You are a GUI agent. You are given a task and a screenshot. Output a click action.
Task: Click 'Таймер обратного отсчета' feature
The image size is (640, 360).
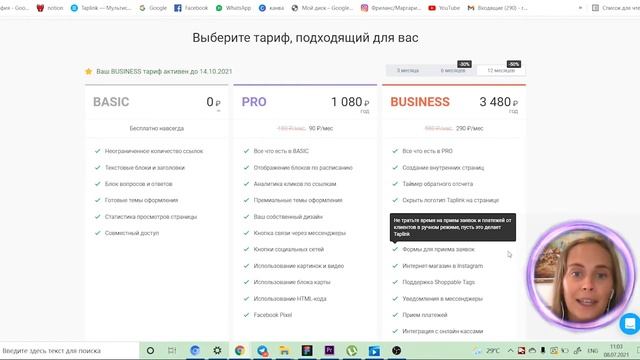point(438,184)
